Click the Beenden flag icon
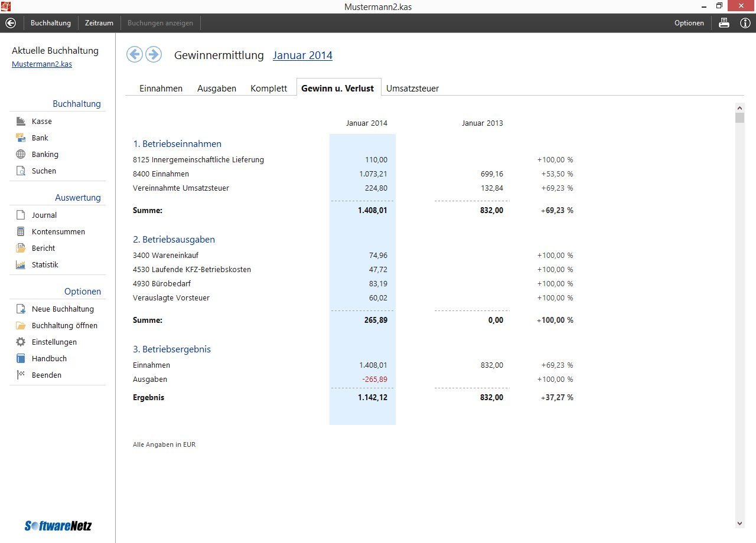Viewport: 756px width, 543px height. point(21,375)
